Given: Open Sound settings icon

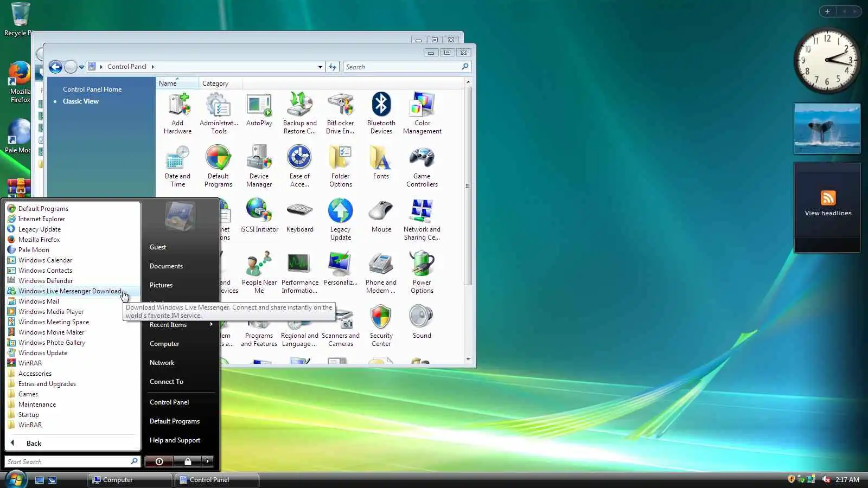Looking at the screenshot, I should tap(422, 322).
